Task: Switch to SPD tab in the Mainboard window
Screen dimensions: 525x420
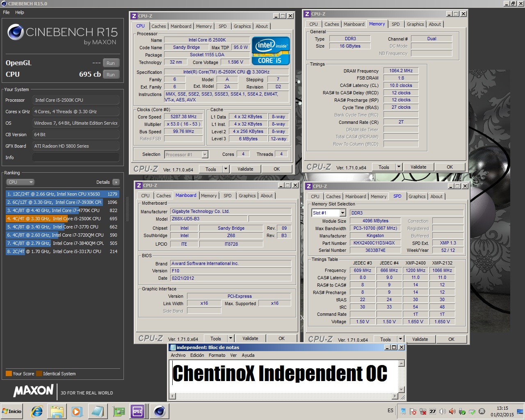Action: 227,196
